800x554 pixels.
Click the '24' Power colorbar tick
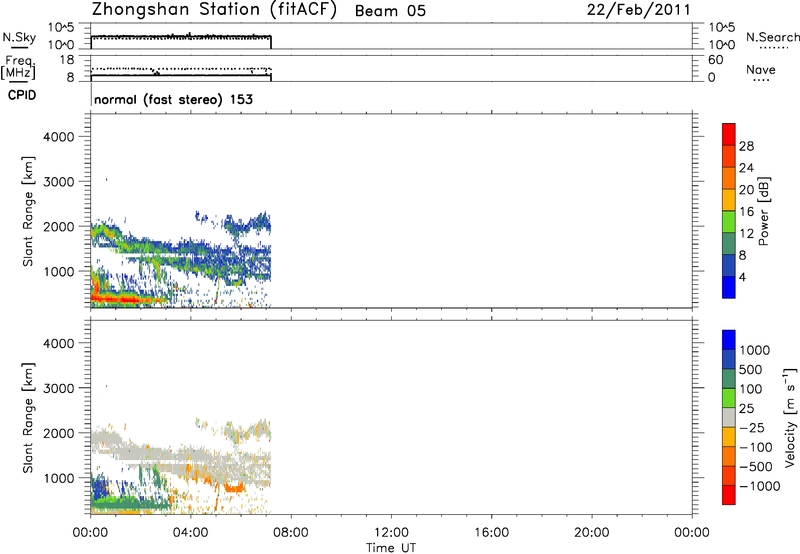coord(746,168)
